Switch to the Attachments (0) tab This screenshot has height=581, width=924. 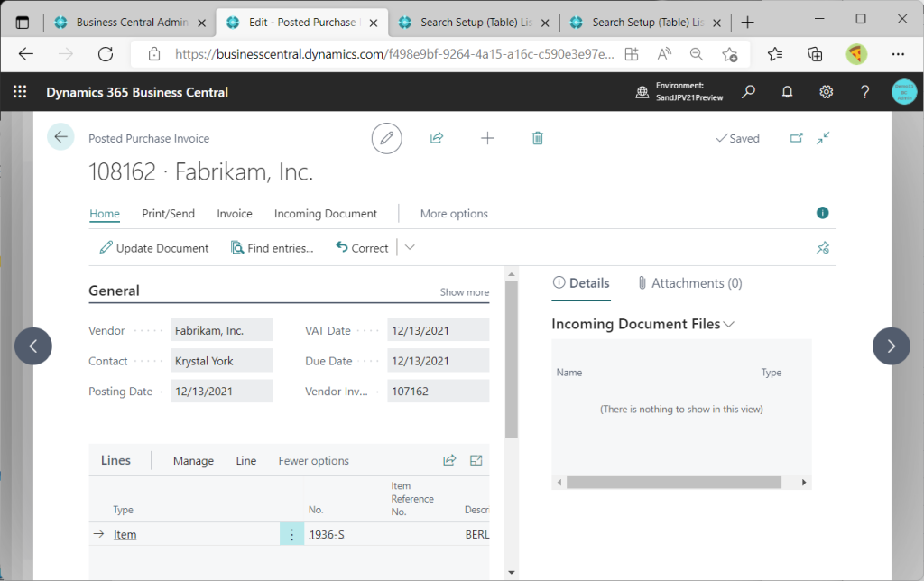click(690, 283)
